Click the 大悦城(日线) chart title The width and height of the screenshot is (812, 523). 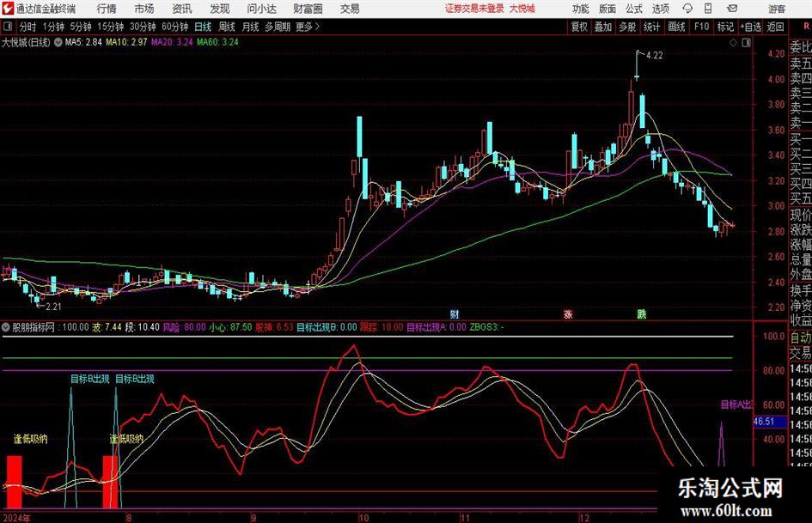(26, 42)
